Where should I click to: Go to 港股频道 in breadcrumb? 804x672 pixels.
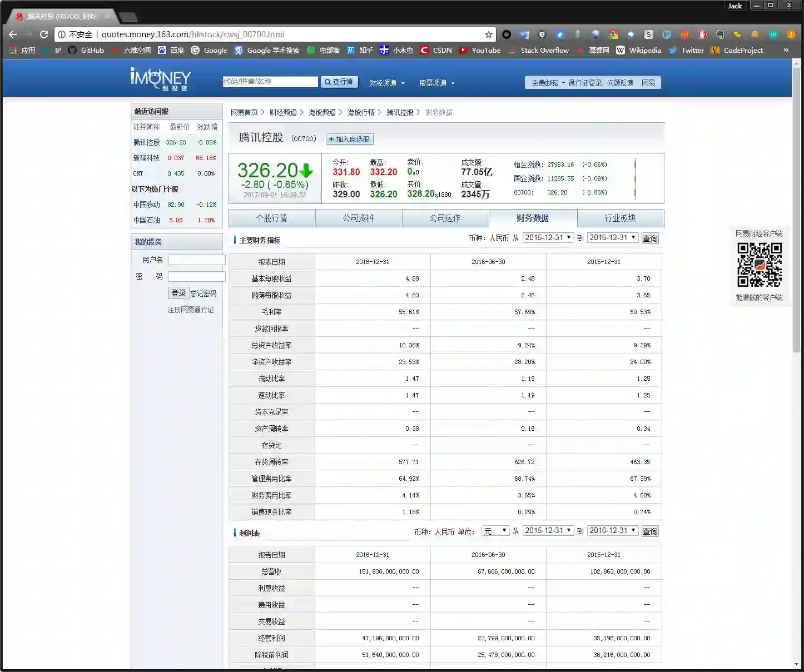(322, 112)
